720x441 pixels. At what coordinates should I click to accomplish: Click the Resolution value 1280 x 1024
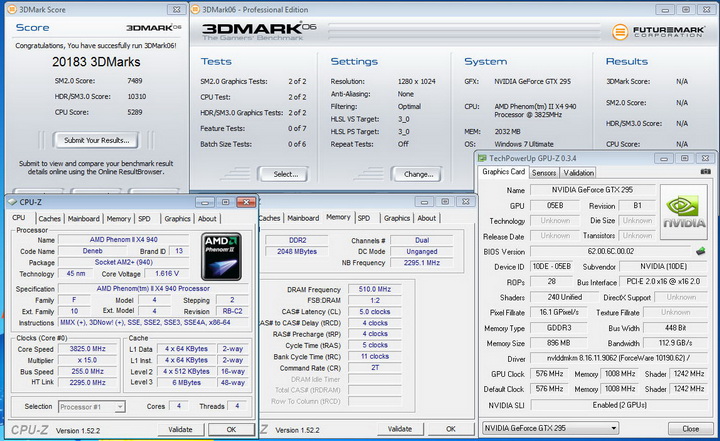[416, 81]
